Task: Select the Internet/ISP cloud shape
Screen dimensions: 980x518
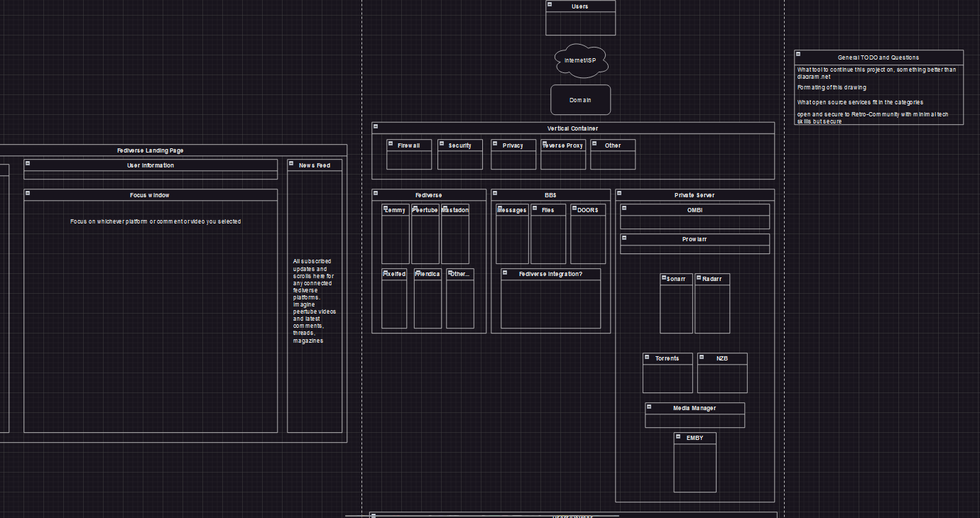Action: click(x=581, y=61)
